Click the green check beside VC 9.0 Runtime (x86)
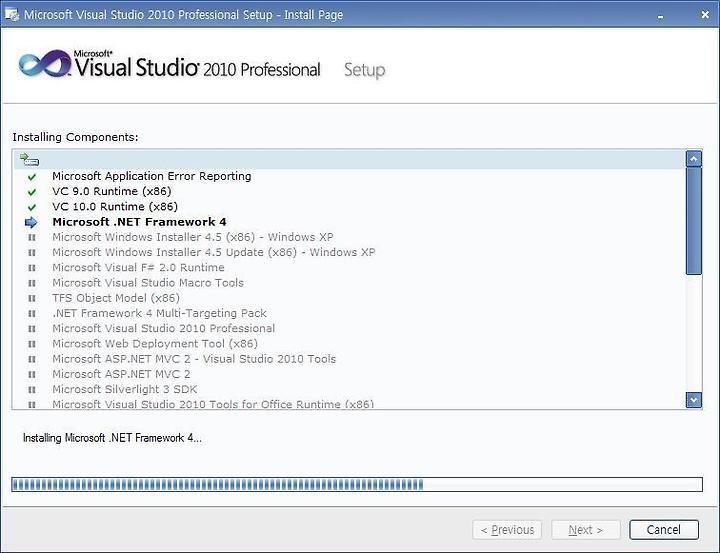The image size is (720, 553). click(x=32, y=192)
